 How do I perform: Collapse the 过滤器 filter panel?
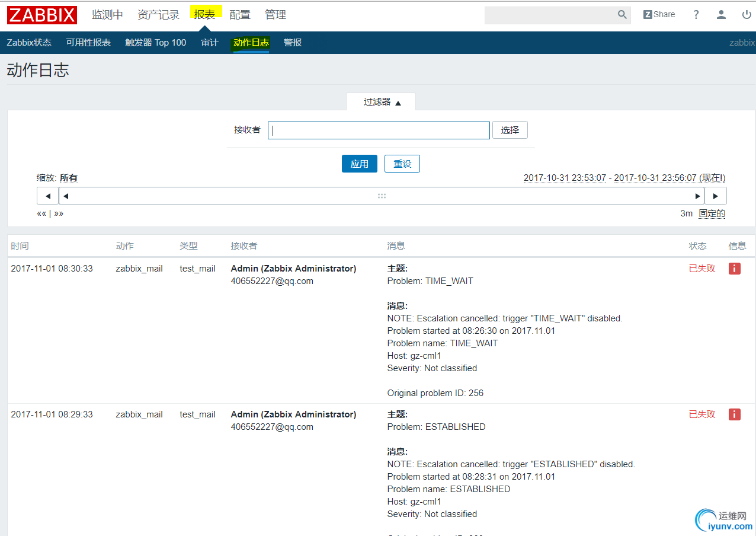pos(382,102)
